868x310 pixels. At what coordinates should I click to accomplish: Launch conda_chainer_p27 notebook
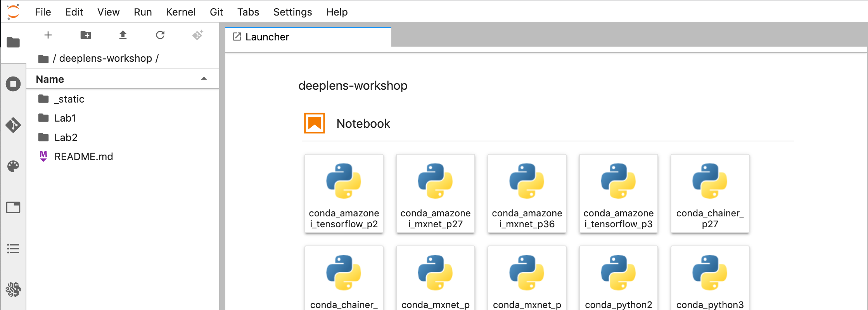click(x=710, y=193)
